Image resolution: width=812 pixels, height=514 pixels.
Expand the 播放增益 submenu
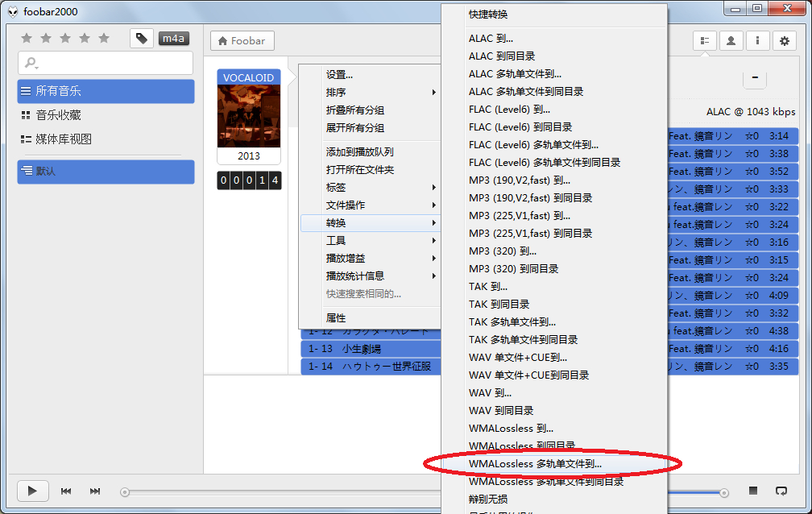(x=371, y=258)
